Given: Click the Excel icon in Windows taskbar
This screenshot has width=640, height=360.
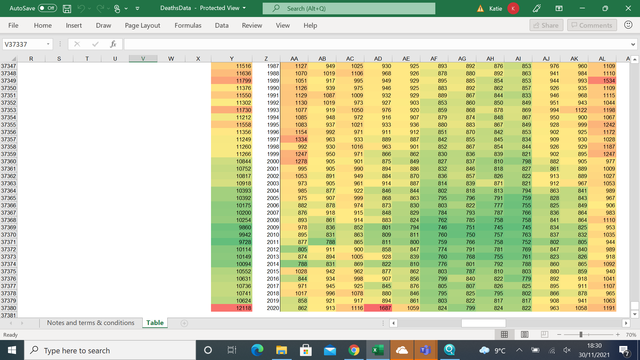Looking at the screenshot, I should pos(378,350).
